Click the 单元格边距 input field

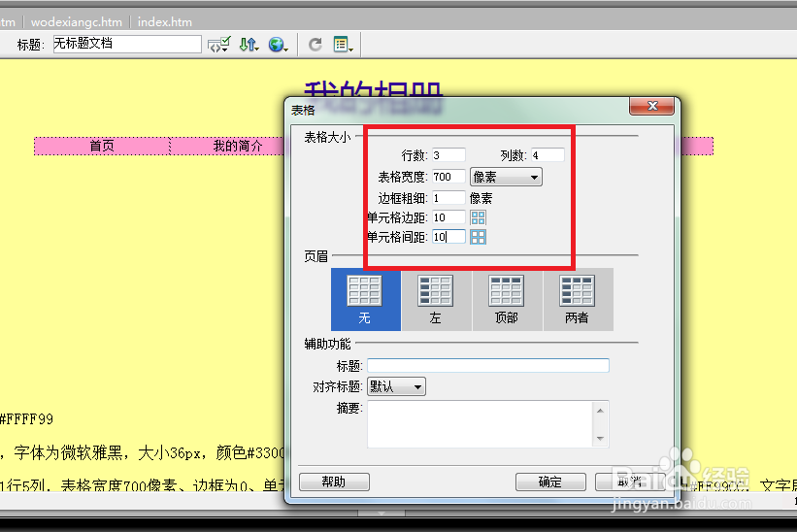(x=448, y=217)
